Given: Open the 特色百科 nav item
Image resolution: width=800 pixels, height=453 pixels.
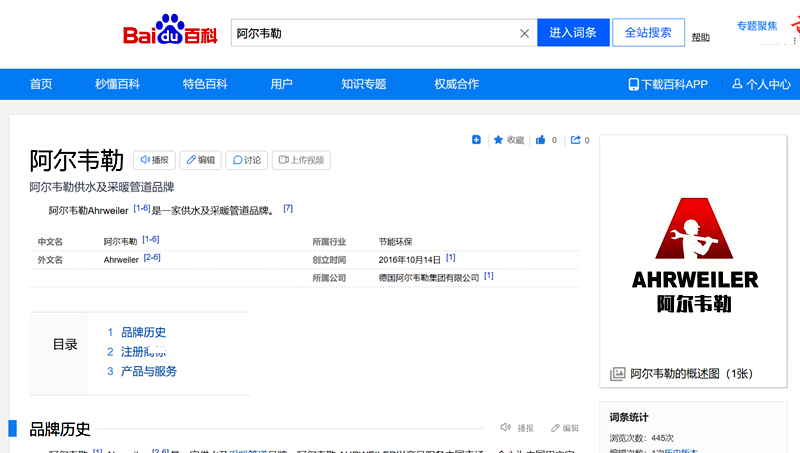Looking at the screenshot, I should (x=205, y=84).
